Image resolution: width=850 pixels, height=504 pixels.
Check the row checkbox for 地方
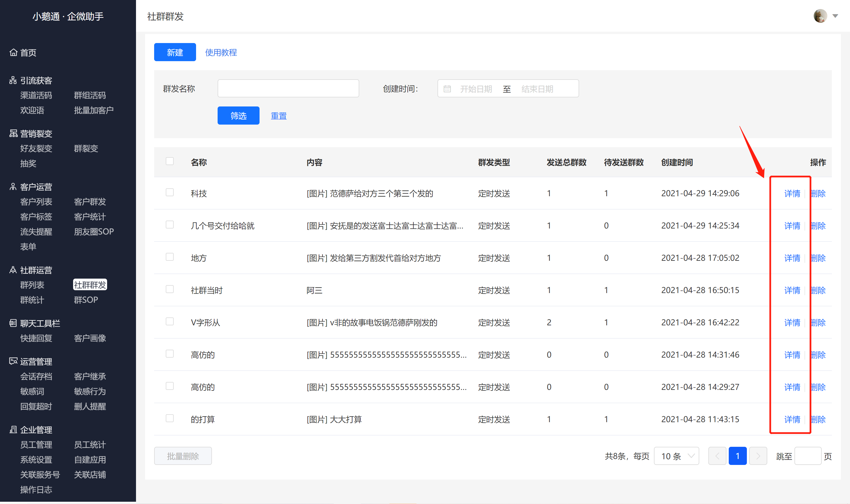[170, 257]
